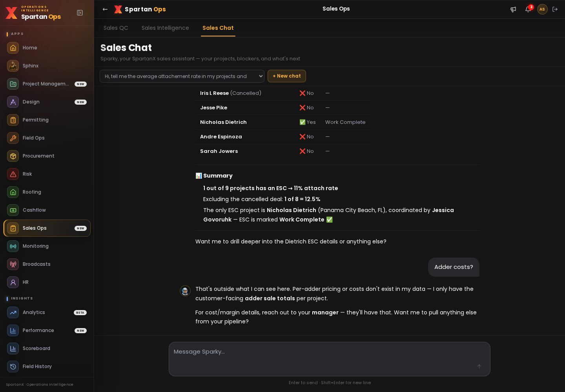
Task: Open the Permitting clipboard icon
Action: click(x=13, y=120)
